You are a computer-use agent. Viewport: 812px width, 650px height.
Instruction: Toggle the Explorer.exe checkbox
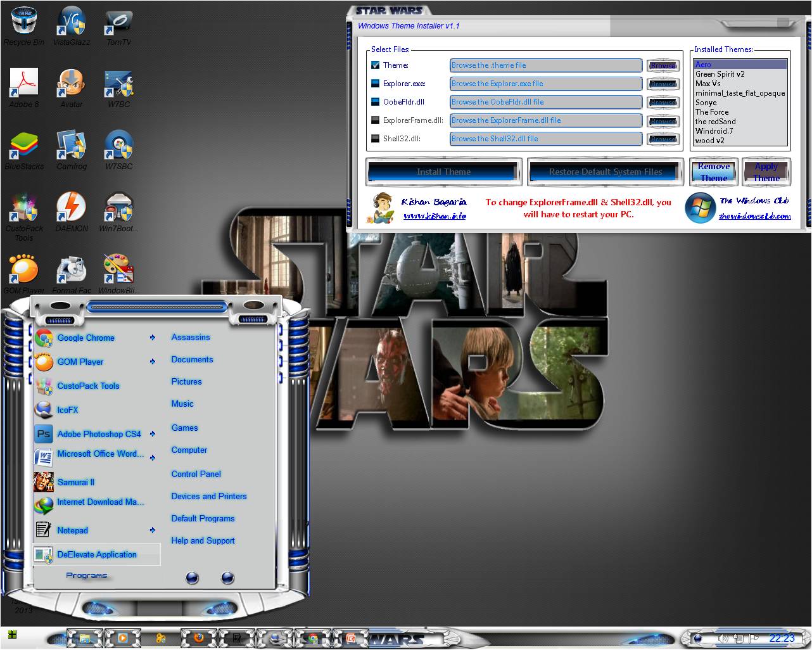click(375, 83)
